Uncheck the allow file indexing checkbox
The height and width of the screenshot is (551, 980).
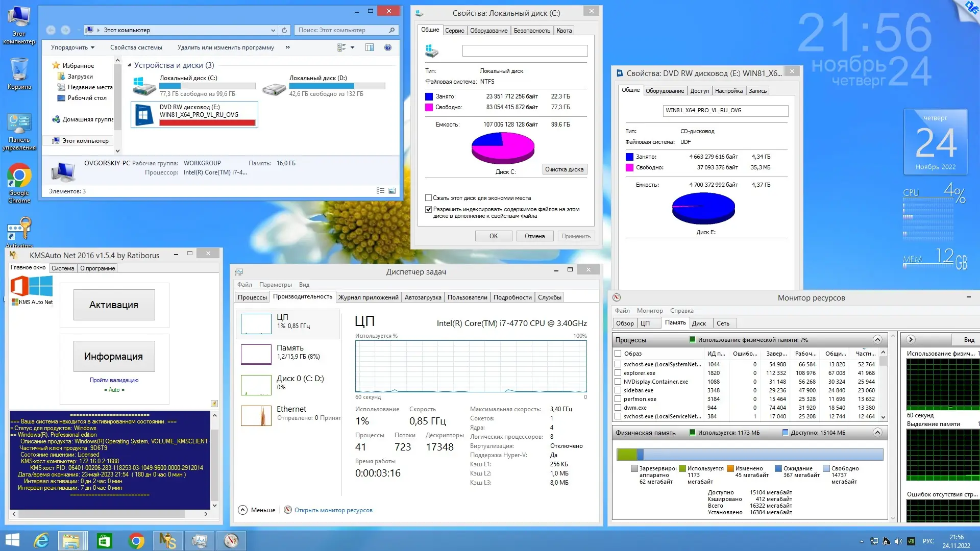click(429, 209)
